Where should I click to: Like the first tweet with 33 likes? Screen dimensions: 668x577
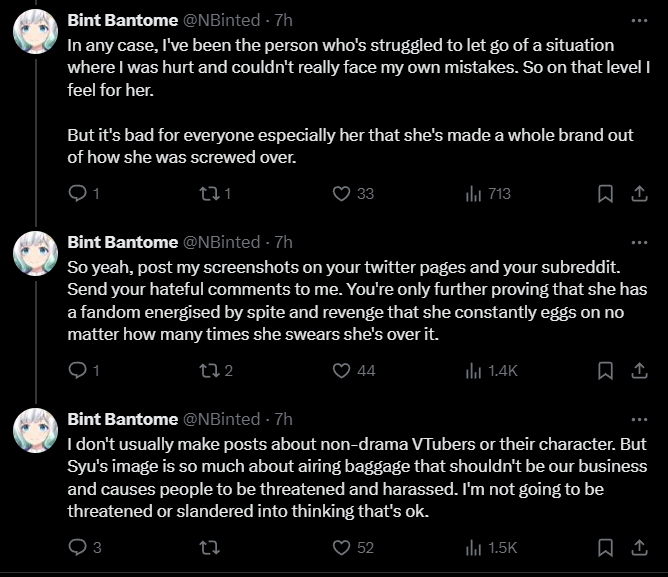pos(353,194)
